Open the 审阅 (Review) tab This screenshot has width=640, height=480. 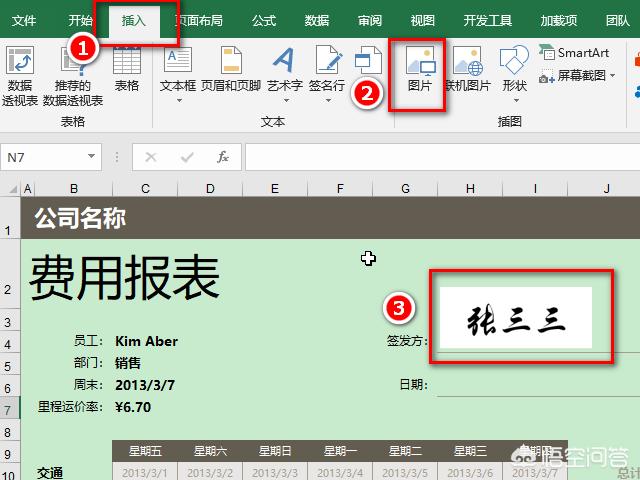click(x=370, y=20)
